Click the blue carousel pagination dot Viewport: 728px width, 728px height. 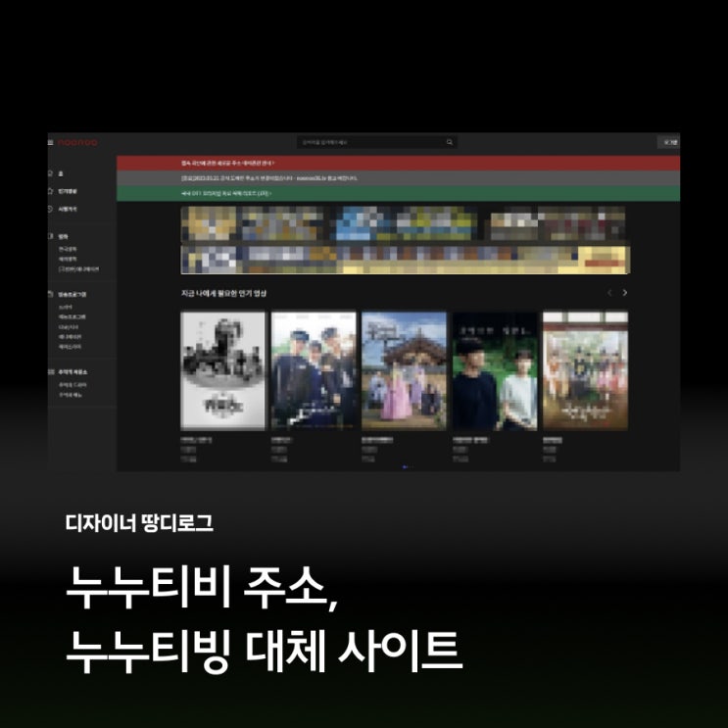405,467
